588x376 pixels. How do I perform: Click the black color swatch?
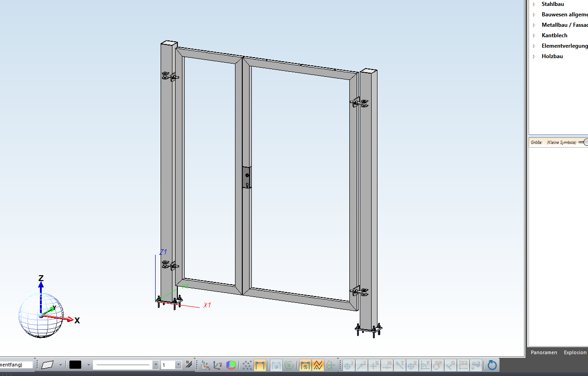click(75, 365)
